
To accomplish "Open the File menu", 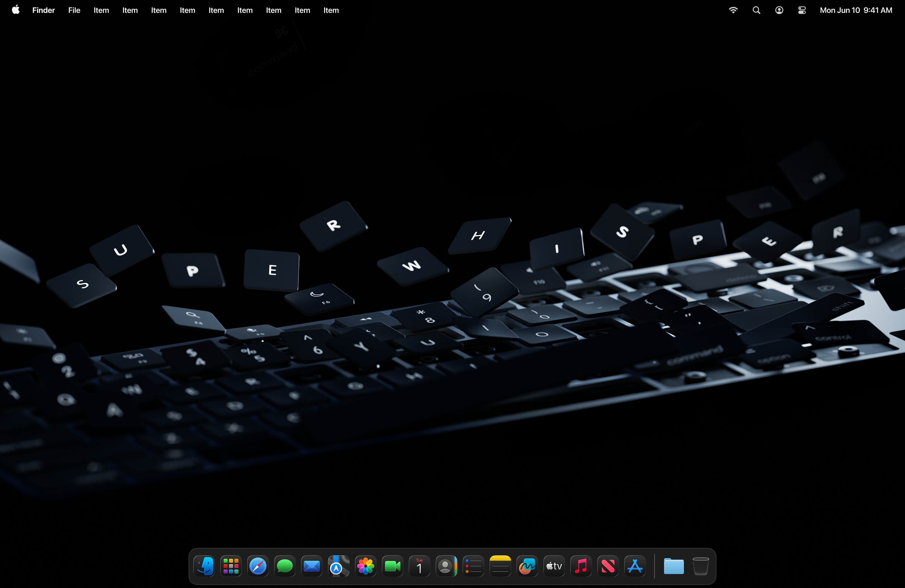I will tap(74, 10).
